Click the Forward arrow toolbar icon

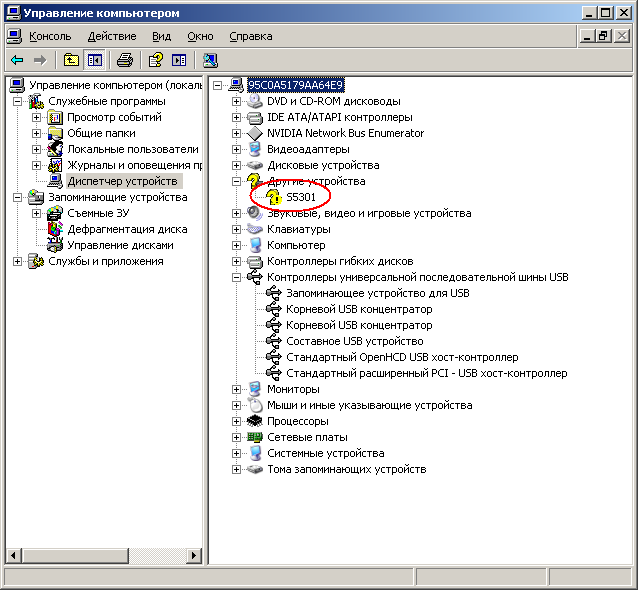(x=40, y=61)
